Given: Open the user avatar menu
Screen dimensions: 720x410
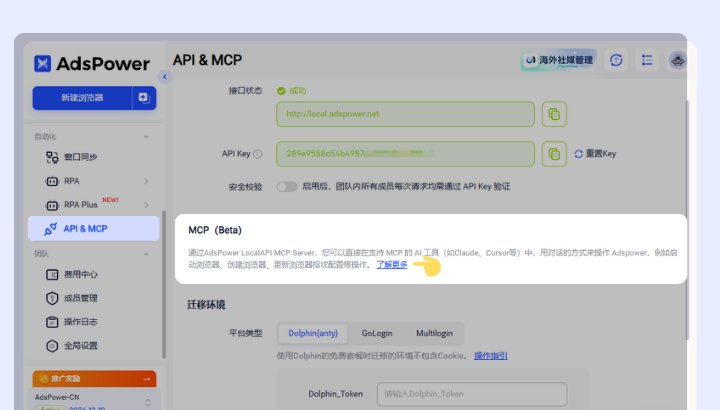Looking at the screenshot, I should pyautogui.click(x=677, y=60).
